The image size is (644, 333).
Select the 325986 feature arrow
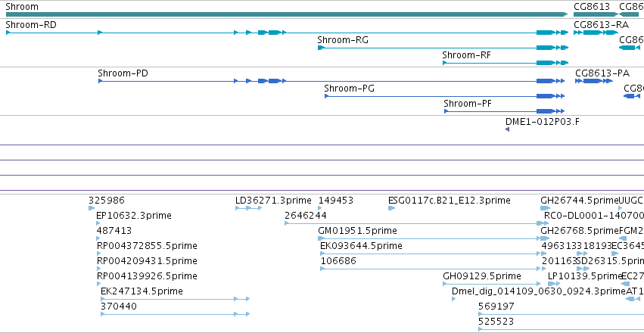click(92, 208)
